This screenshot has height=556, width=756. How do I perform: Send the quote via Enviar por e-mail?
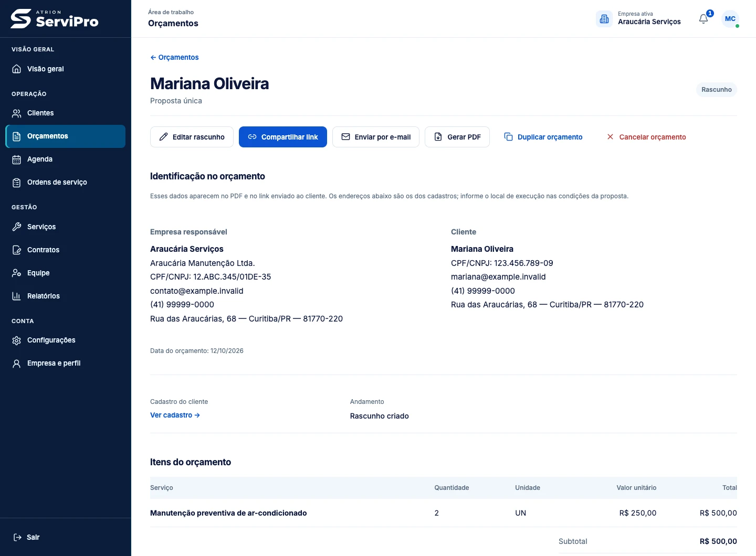376,137
